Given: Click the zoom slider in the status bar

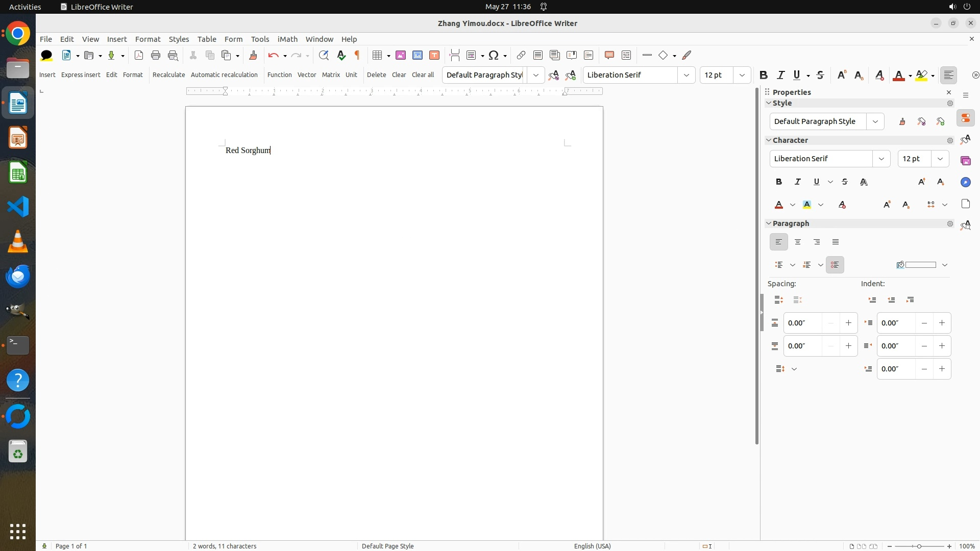Looking at the screenshot, I should 919,546.
